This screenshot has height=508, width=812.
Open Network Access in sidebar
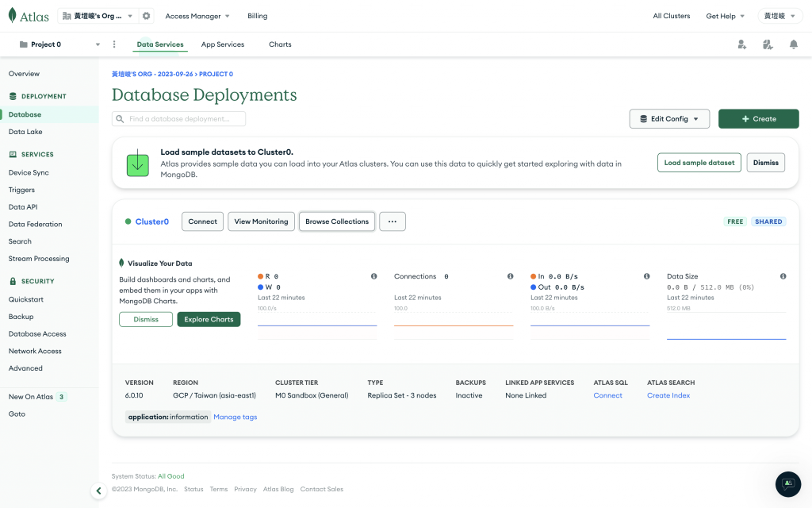tap(35, 351)
